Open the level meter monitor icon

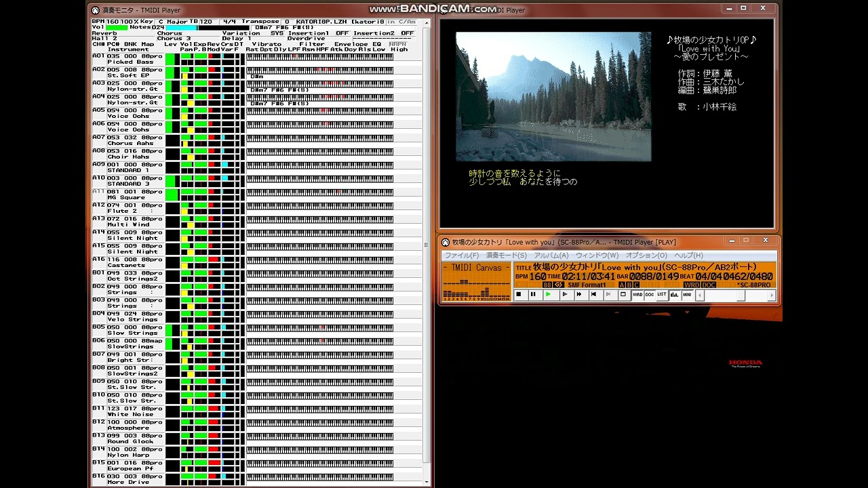[x=675, y=295]
